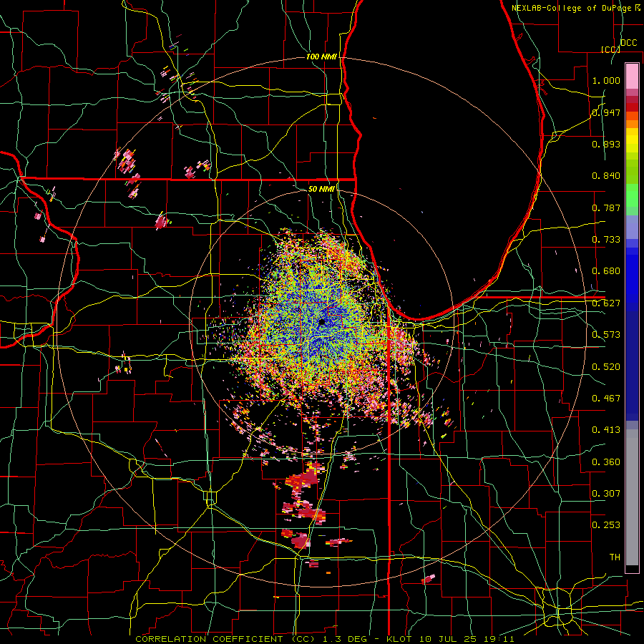Click the [CC] legend label

click(610, 49)
